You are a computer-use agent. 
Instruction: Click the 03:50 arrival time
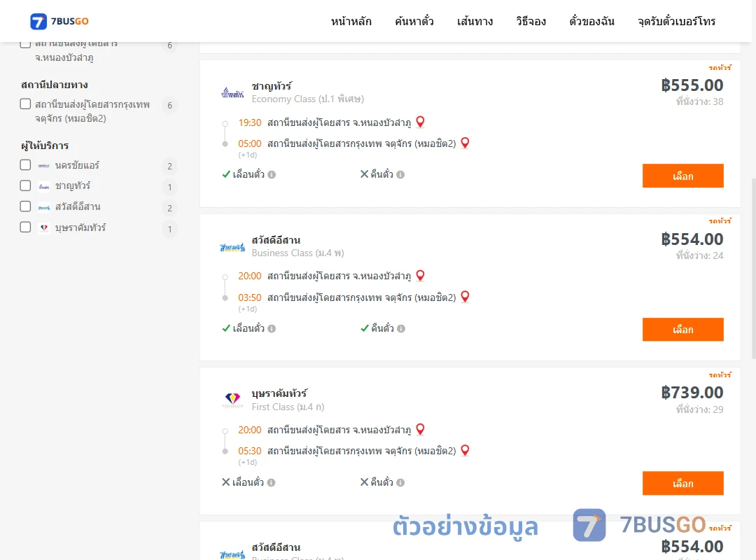[250, 297]
